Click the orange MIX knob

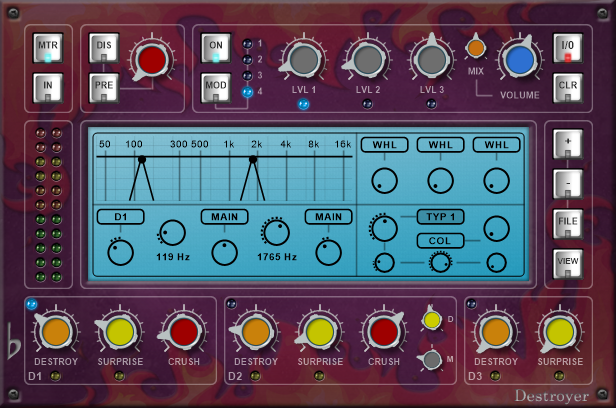click(x=477, y=47)
